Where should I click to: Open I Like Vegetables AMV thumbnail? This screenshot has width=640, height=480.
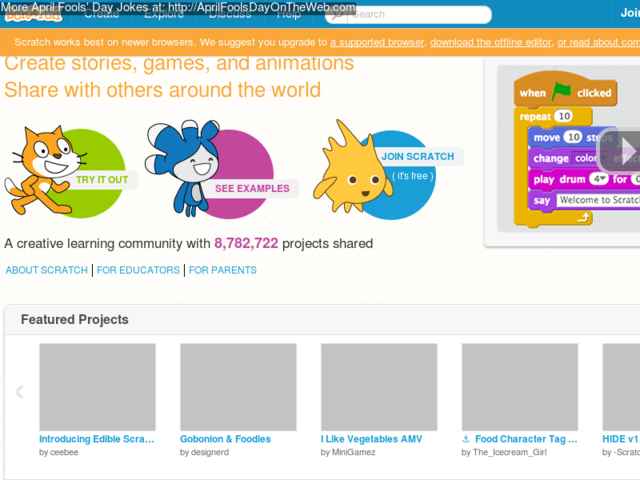379,387
